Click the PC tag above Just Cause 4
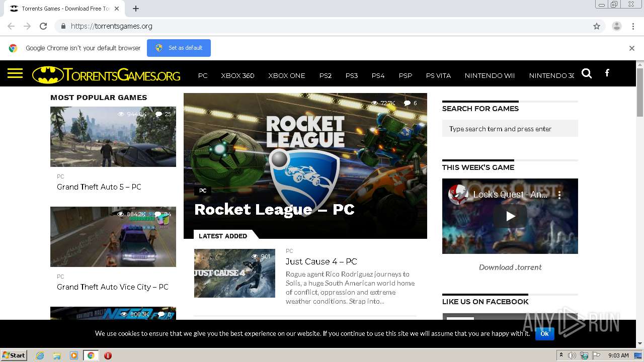Screen dimensions: 644x362 289,251
